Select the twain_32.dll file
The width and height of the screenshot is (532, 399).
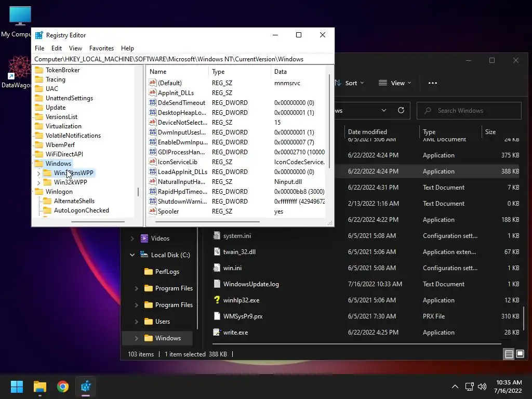click(x=239, y=252)
